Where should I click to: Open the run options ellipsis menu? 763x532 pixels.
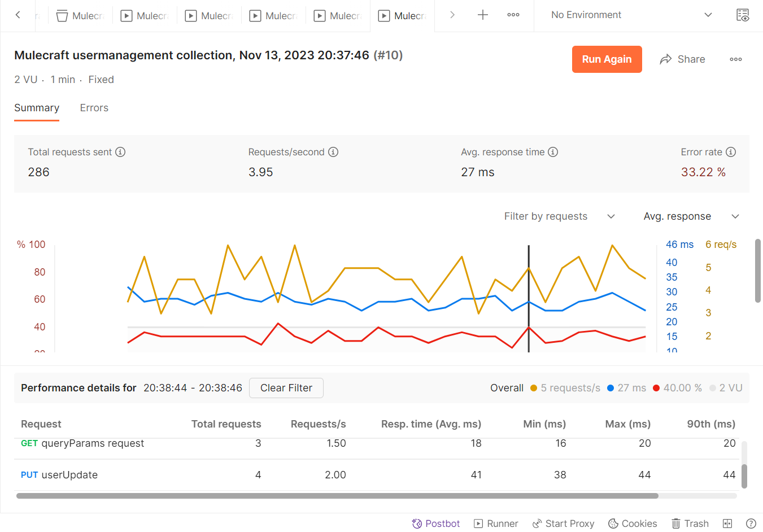point(735,59)
